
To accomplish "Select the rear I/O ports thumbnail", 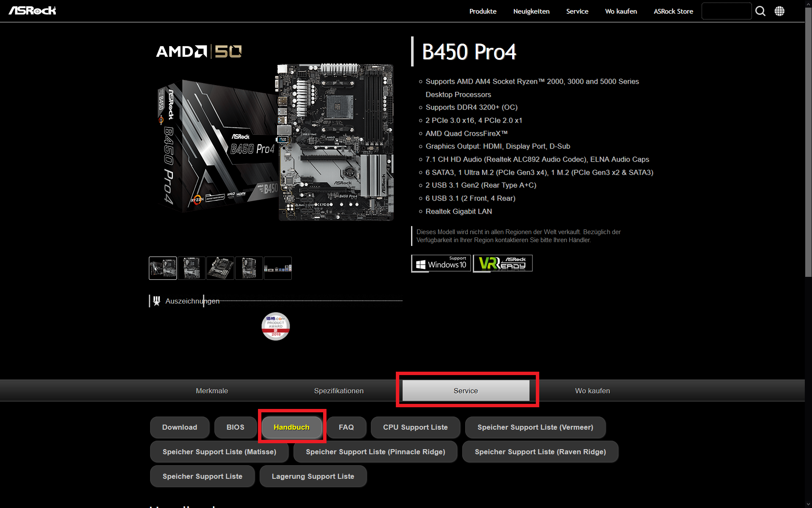I will click(277, 268).
